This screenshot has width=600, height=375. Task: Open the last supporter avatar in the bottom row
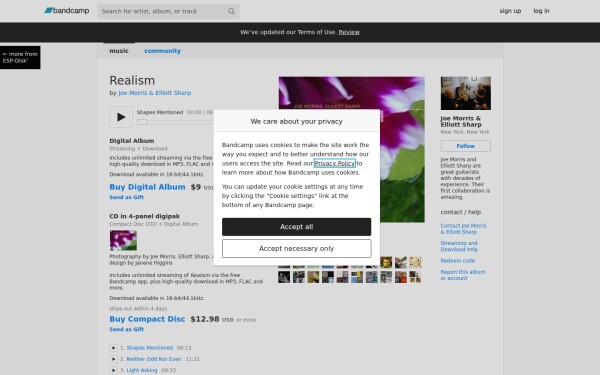tap(415, 277)
